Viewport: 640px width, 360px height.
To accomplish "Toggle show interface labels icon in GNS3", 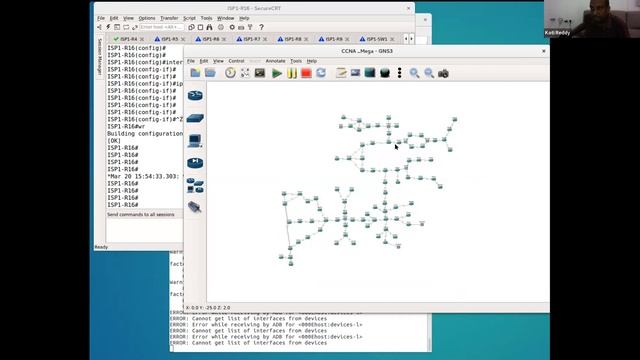I will (245, 73).
